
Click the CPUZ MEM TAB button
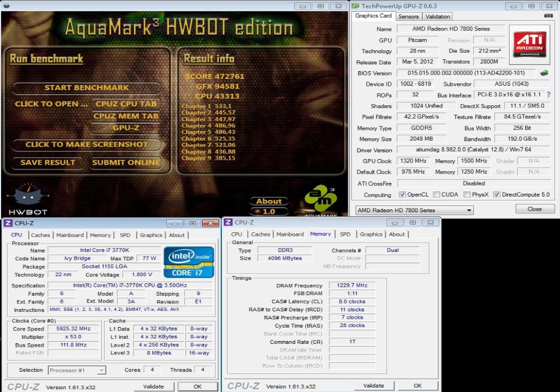125,116
